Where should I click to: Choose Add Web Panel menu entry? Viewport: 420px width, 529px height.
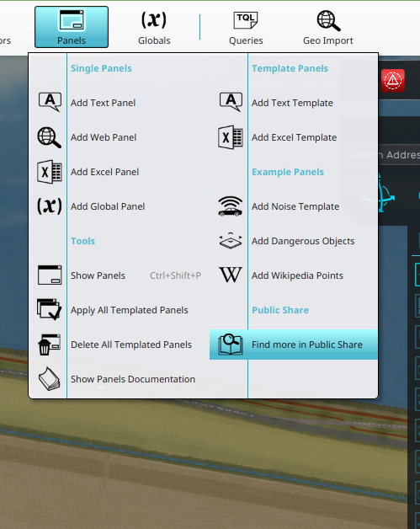[x=104, y=137]
